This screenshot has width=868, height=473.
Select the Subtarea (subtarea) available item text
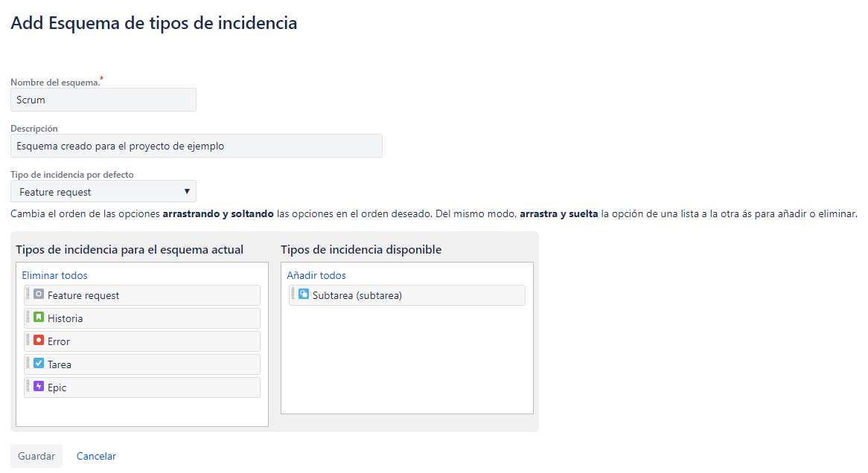click(357, 295)
